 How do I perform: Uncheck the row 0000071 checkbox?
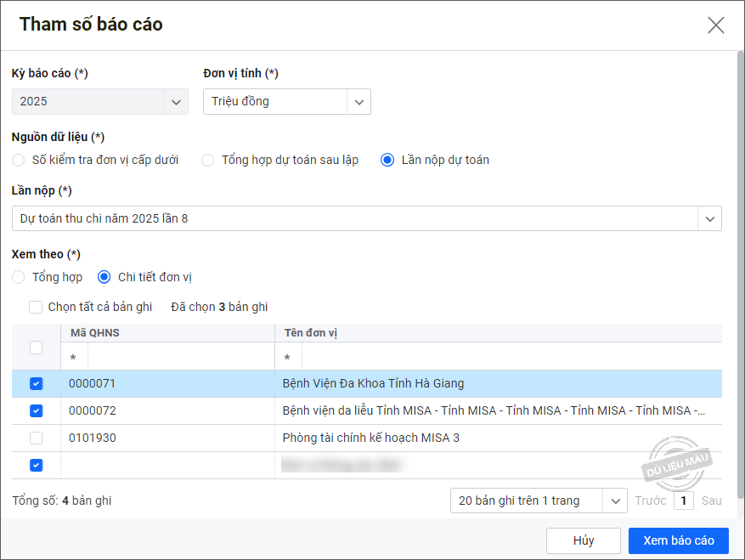36,383
